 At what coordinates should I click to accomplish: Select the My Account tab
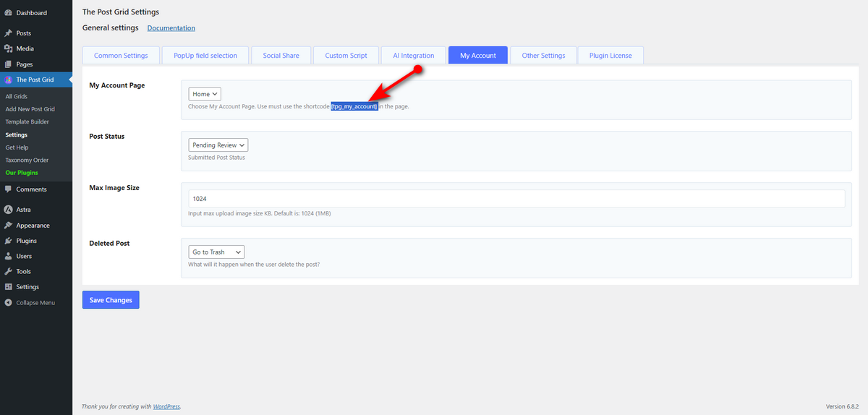point(478,56)
